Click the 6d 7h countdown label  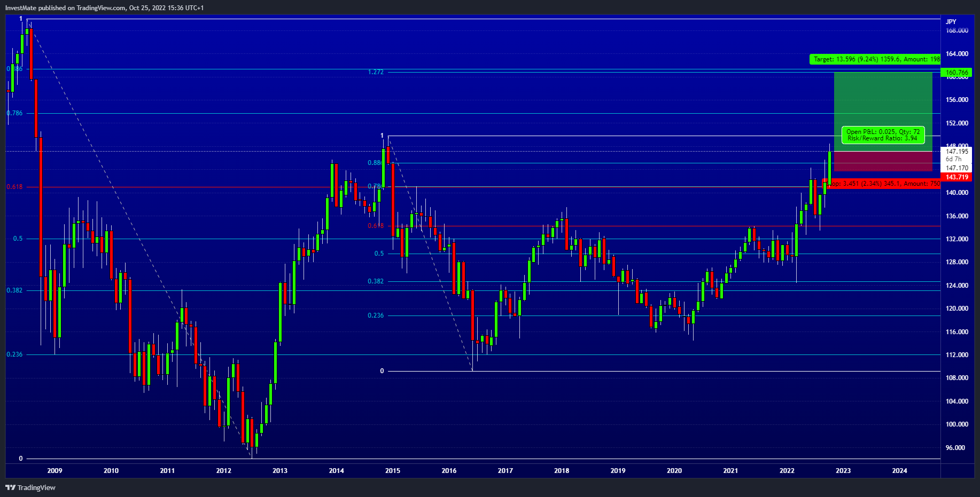pos(954,159)
